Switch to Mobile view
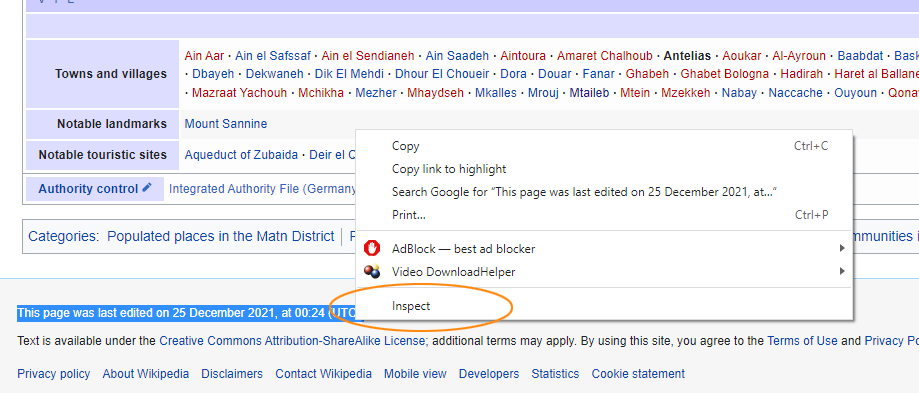The height and width of the screenshot is (393, 919). pos(415,374)
